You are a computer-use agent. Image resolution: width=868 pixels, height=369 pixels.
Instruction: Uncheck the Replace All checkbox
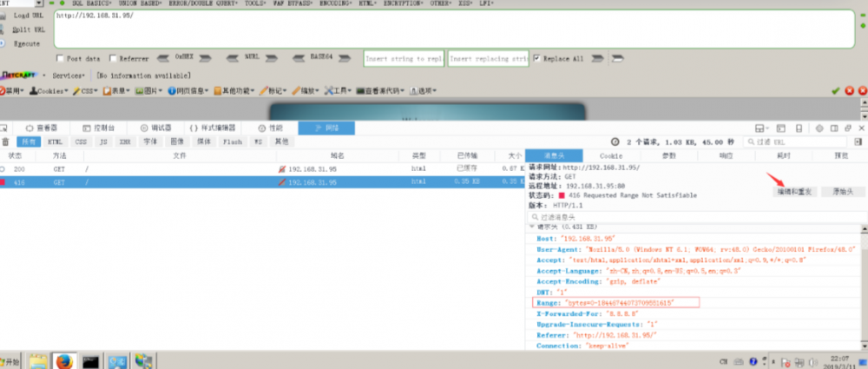(537, 58)
